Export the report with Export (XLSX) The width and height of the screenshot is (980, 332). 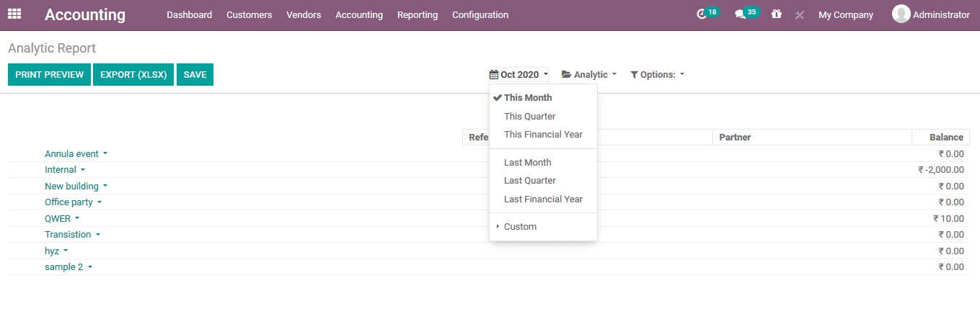point(133,75)
